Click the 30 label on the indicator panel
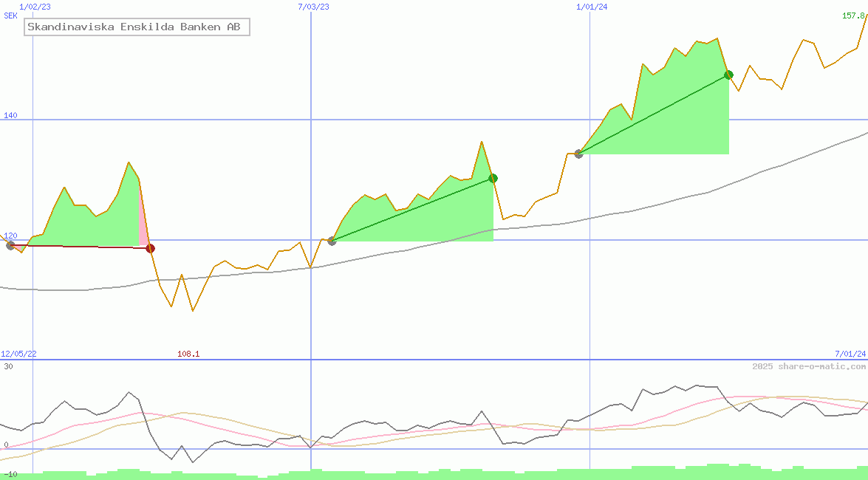 point(8,366)
